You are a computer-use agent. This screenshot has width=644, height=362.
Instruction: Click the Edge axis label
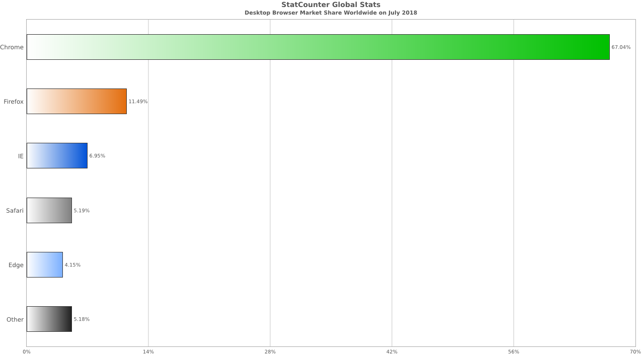pyautogui.click(x=16, y=265)
